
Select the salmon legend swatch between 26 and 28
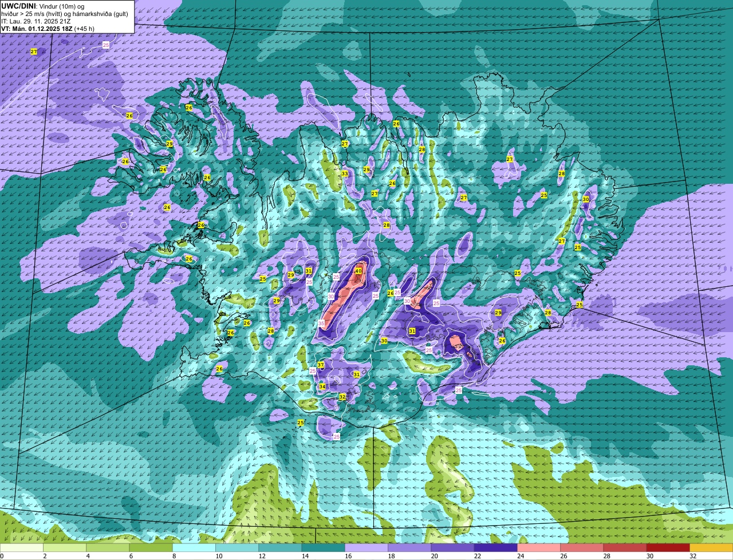click(582, 548)
